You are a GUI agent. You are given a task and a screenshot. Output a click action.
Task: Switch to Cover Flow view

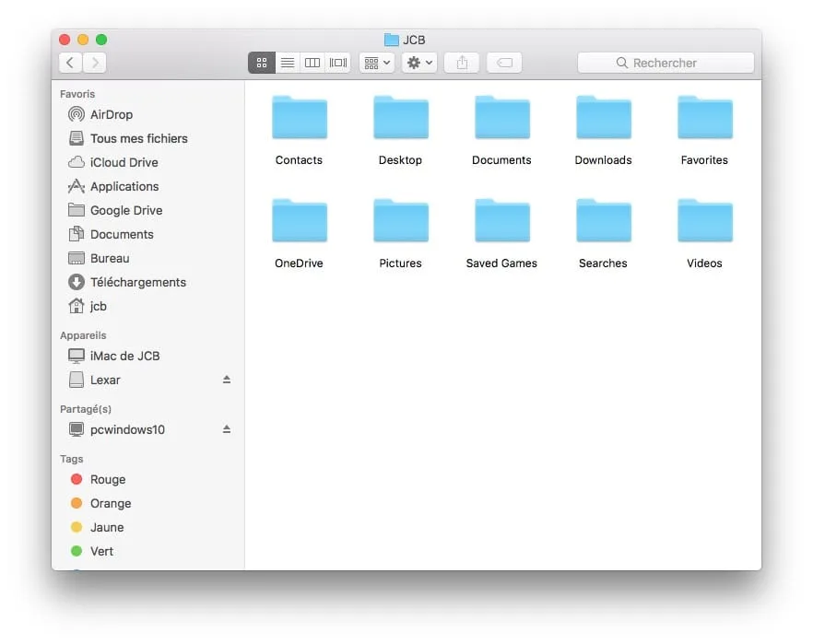pyautogui.click(x=338, y=63)
